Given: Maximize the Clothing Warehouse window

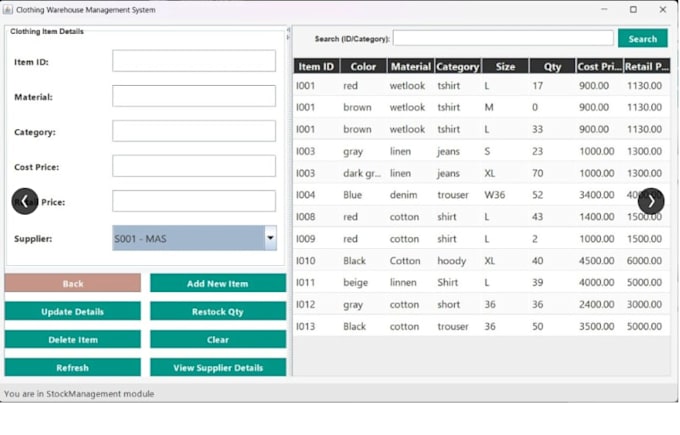Looking at the screenshot, I should tap(633, 10).
